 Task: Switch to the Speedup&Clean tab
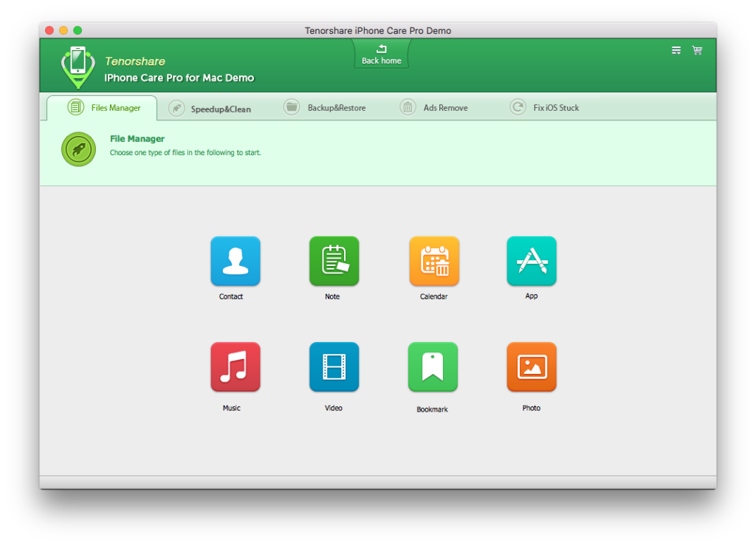click(210, 109)
